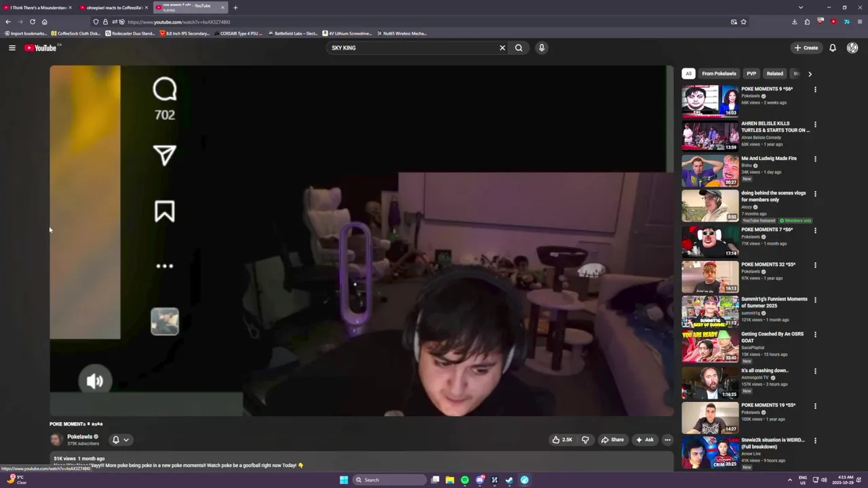Share the video
The height and width of the screenshot is (488, 868).
tap(612, 439)
